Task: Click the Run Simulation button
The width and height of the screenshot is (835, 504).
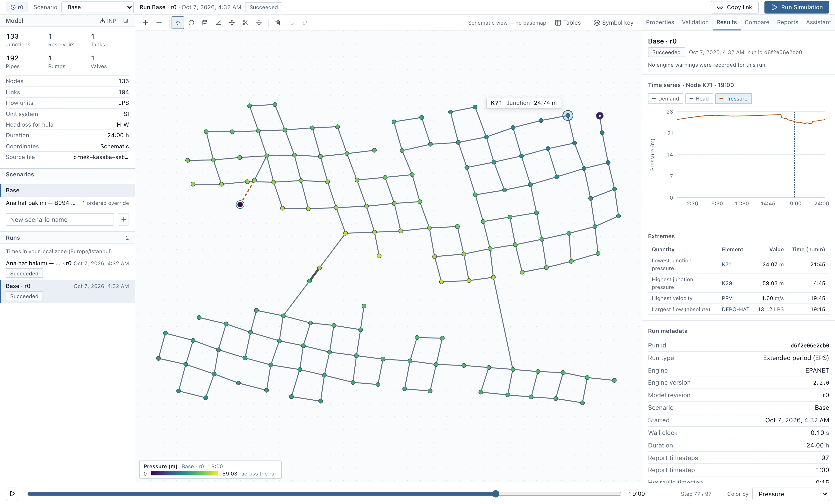Action: click(x=797, y=7)
